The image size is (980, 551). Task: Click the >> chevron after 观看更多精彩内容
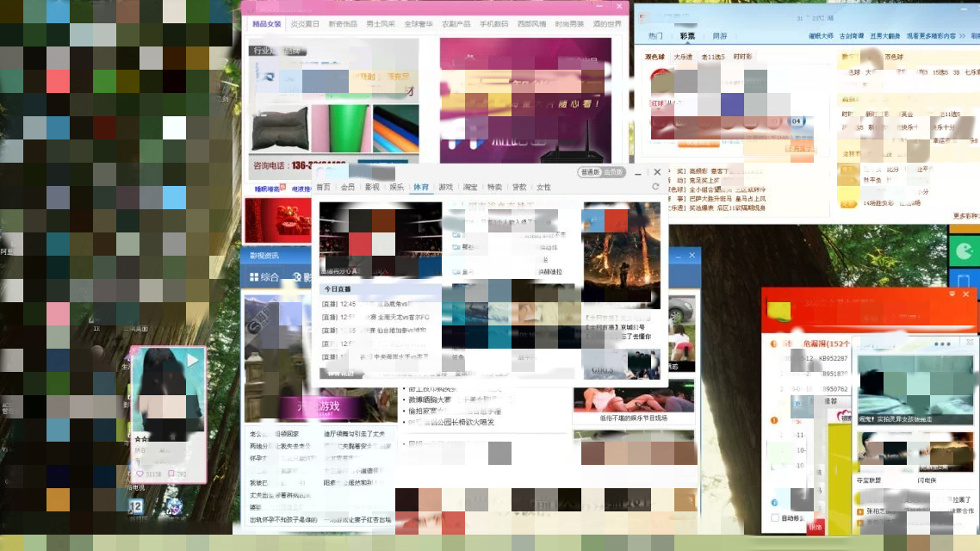coord(962,37)
